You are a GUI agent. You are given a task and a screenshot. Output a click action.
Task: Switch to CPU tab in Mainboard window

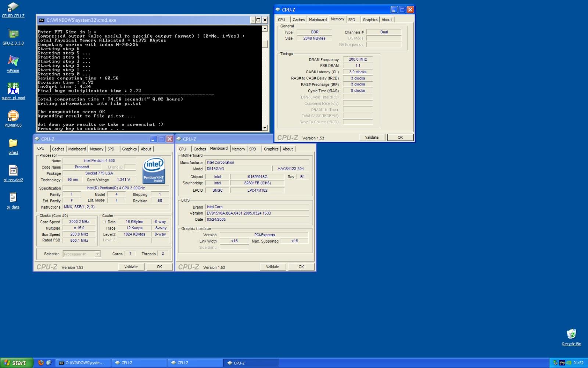coord(183,149)
